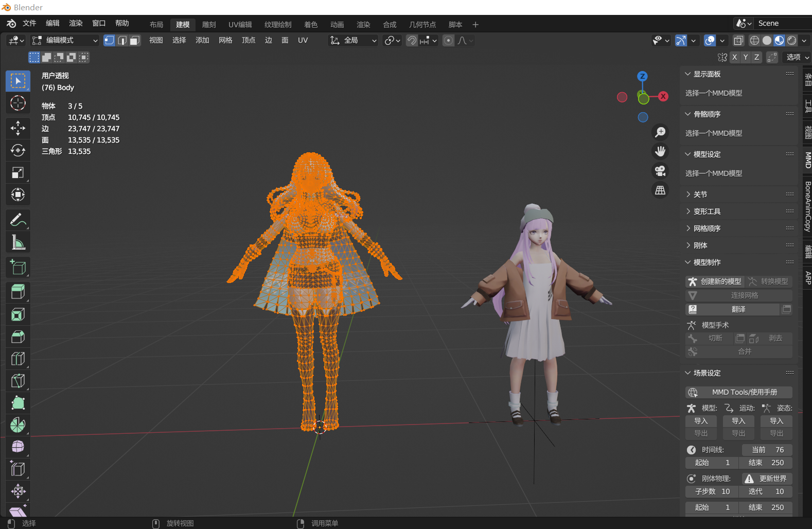The height and width of the screenshot is (529, 812).
Task: Switch to material preview shading
Action: tap(780, 40)
